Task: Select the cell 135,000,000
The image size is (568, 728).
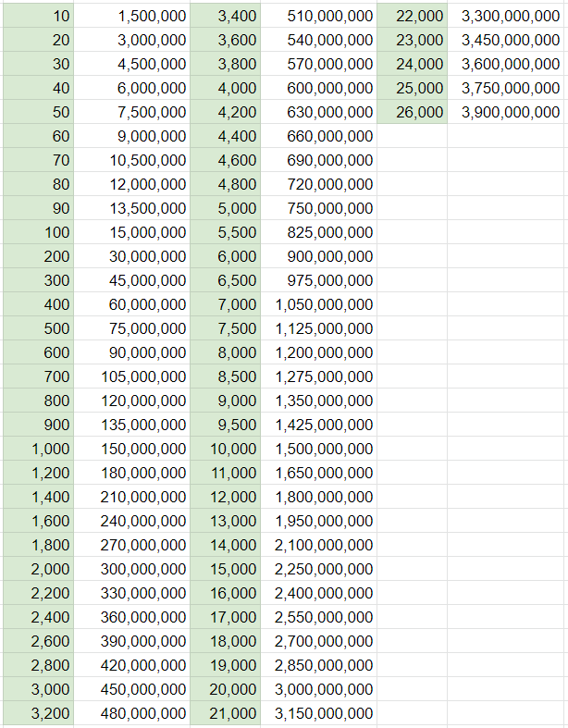Action: point(132,425)
